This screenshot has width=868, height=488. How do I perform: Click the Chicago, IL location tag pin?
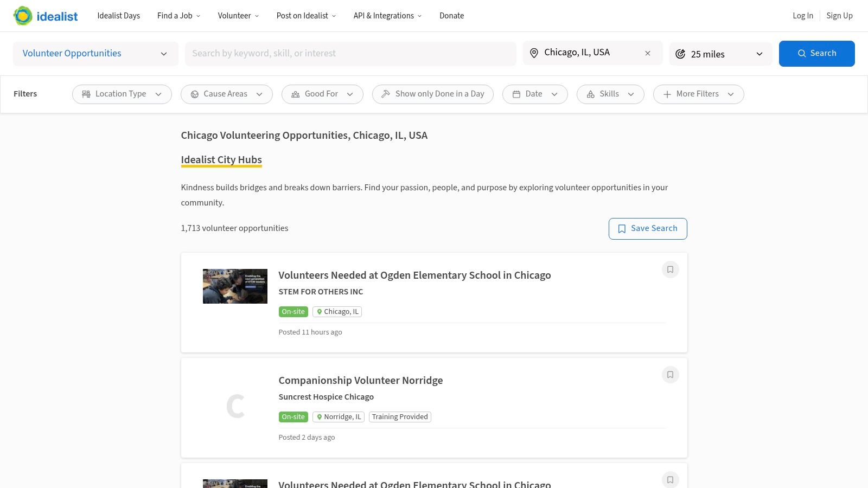320,312
